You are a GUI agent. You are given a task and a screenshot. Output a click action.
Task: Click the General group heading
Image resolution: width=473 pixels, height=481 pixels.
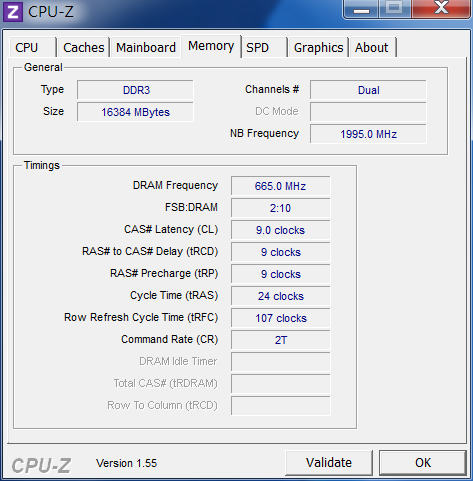pyautogui.click(x=43, y=67)
